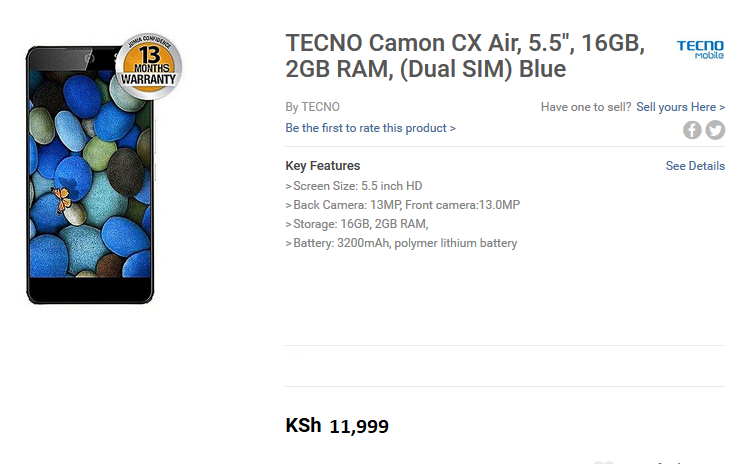The image size is (750, 464).
Task: Click the 'Storage: 16GB, 2GB RAM' feature
Action: pos(357,224)
